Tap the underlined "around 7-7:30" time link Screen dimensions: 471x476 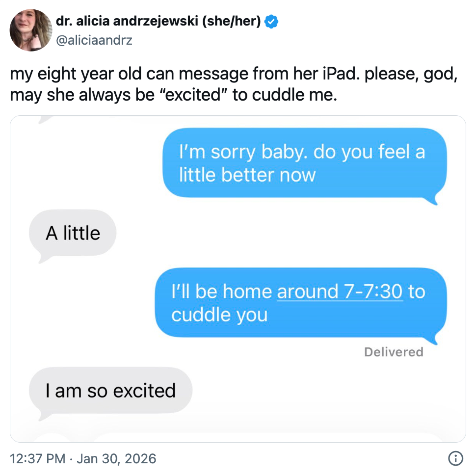point(340,292)
